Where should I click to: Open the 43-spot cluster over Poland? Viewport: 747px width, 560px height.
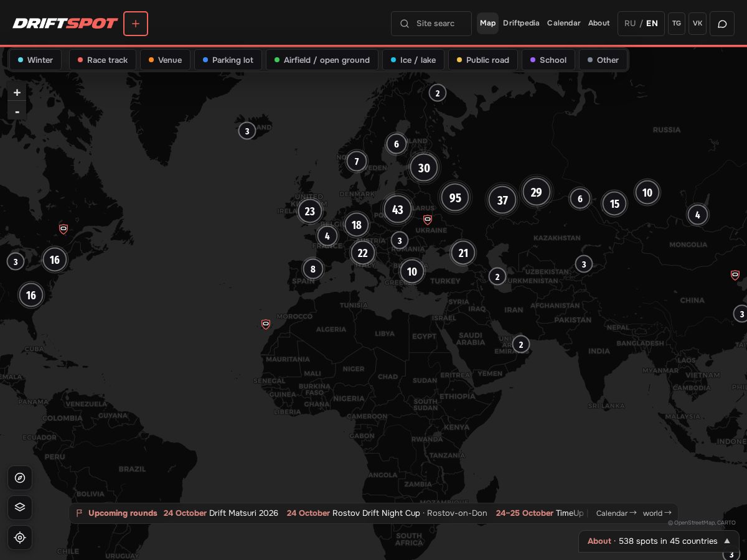pyautogui.click(x=398, y=210)
